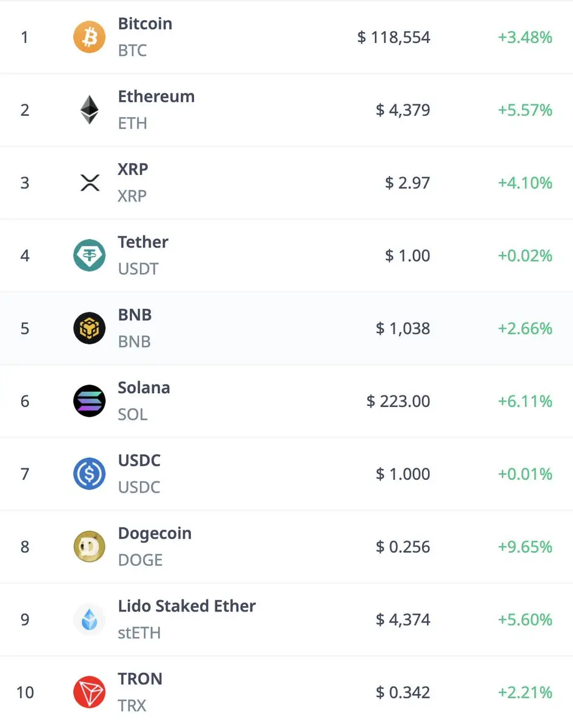Click the orange Bitcoin coin icon
573x728 pixels.
pyautogui.click(x=89, y=37)
